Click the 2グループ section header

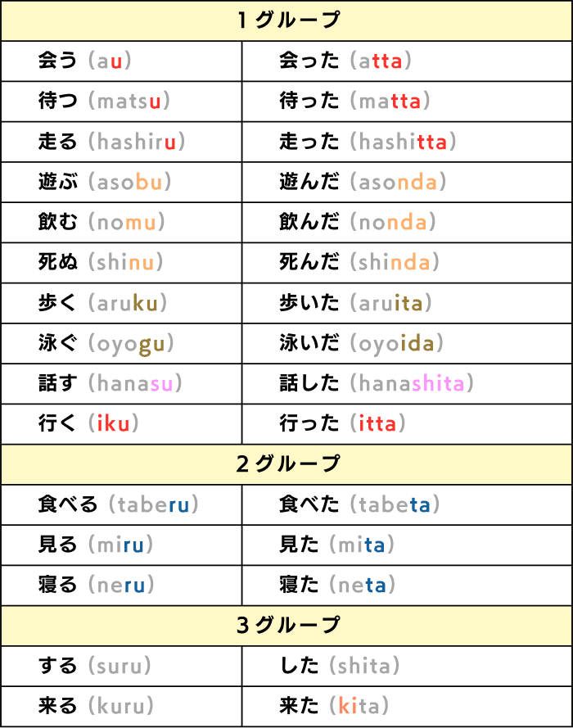point(286,464)
